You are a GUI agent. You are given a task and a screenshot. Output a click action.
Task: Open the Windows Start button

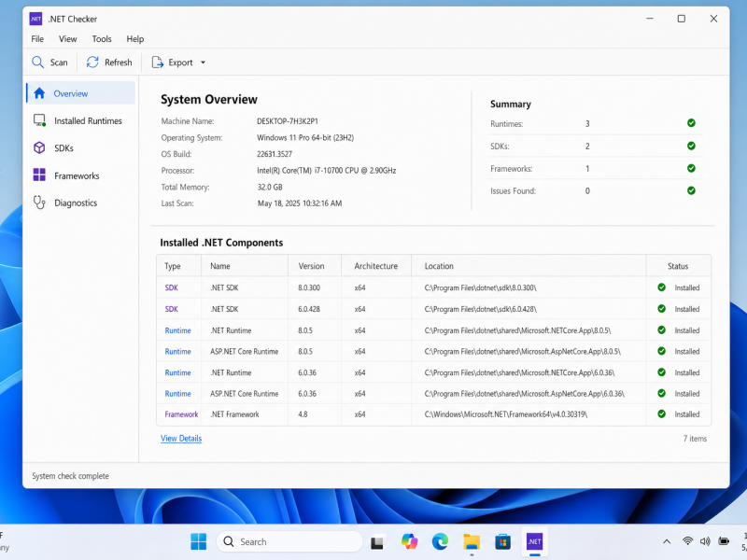click(199, 541)
